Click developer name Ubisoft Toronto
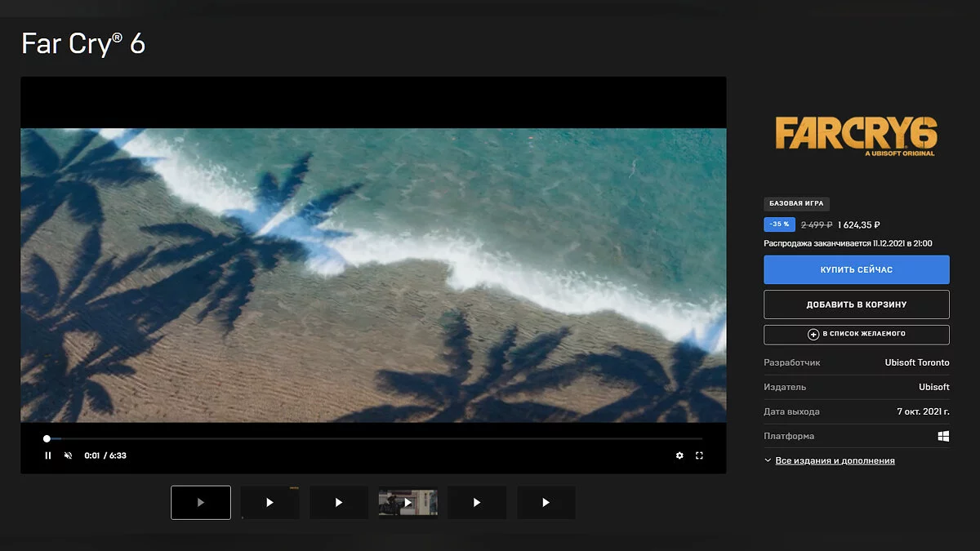Viewport: 980px width, 551px height. [917, 362]
